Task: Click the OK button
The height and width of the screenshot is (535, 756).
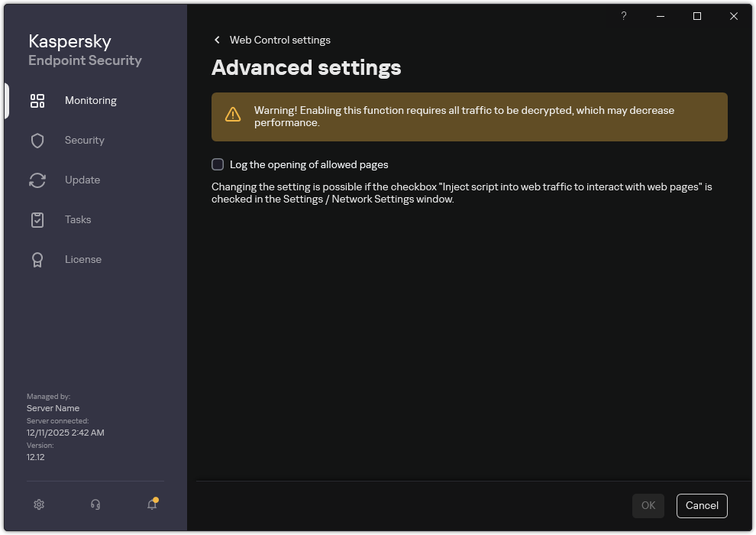Action: 648,505
